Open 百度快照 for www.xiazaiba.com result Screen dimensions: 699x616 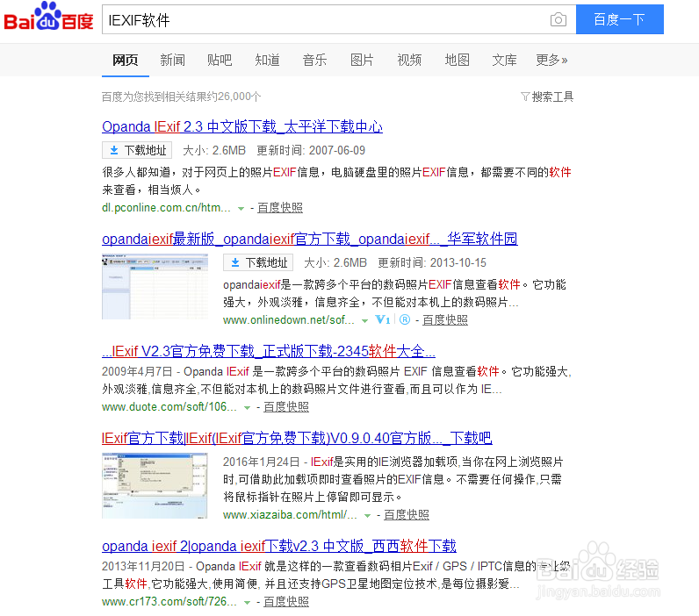click(x=407, y=515)
